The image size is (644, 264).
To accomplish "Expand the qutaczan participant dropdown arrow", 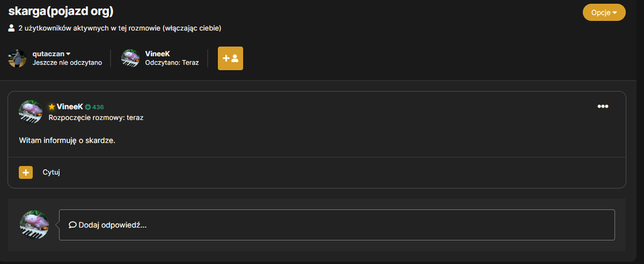I will pyautogui.click(x=68, y=54).
